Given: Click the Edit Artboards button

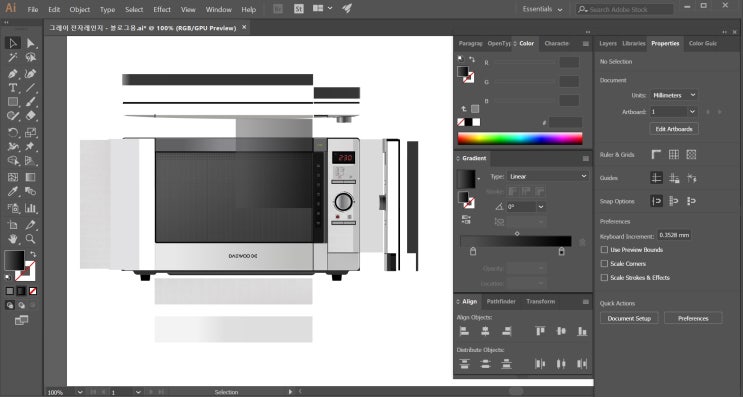Looking at the screenshot, I should 674,129.
